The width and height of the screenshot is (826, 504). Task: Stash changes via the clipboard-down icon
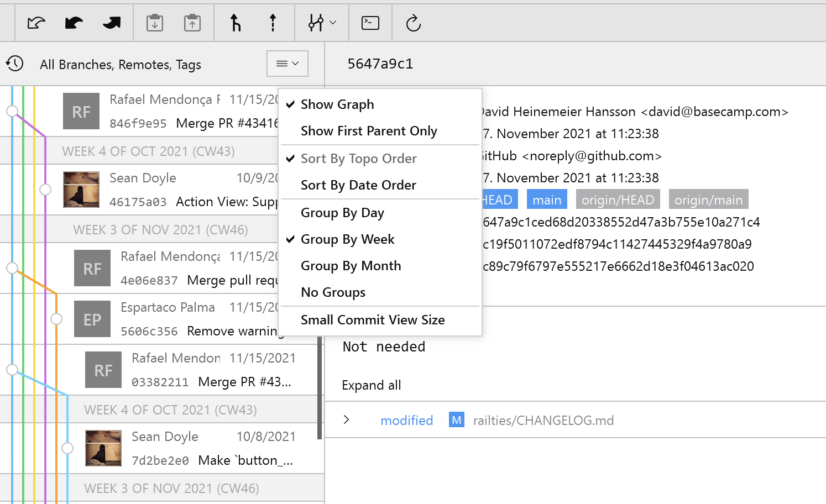pos(154,23)
